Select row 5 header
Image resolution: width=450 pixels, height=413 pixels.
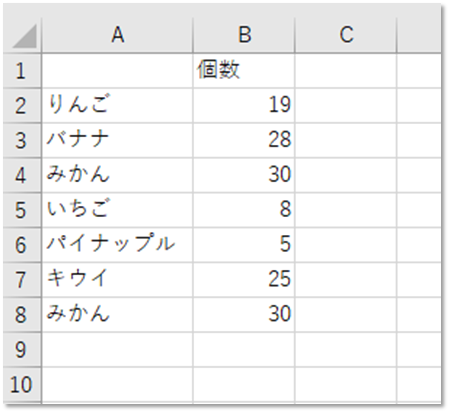pyautogui.click(x=22, y=210)
